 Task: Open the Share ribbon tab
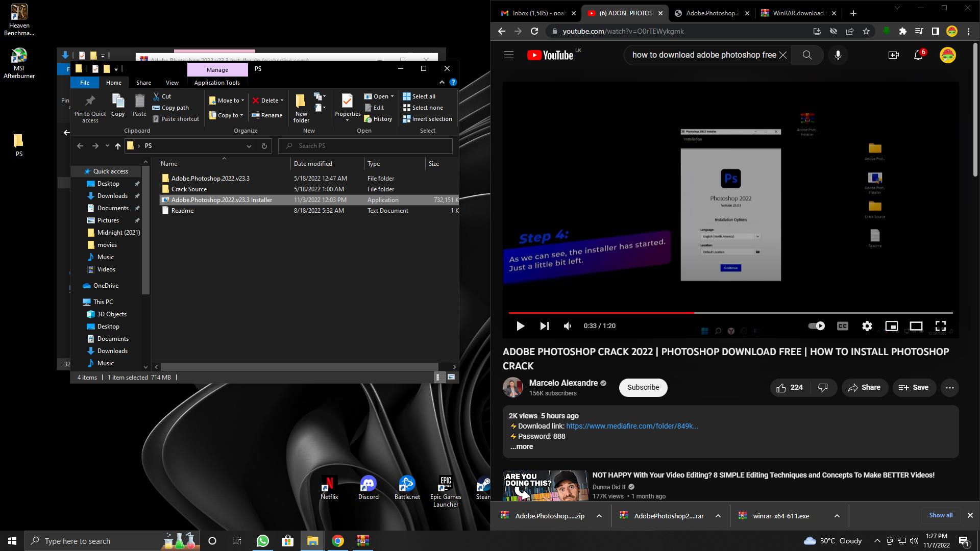point(143,83)
